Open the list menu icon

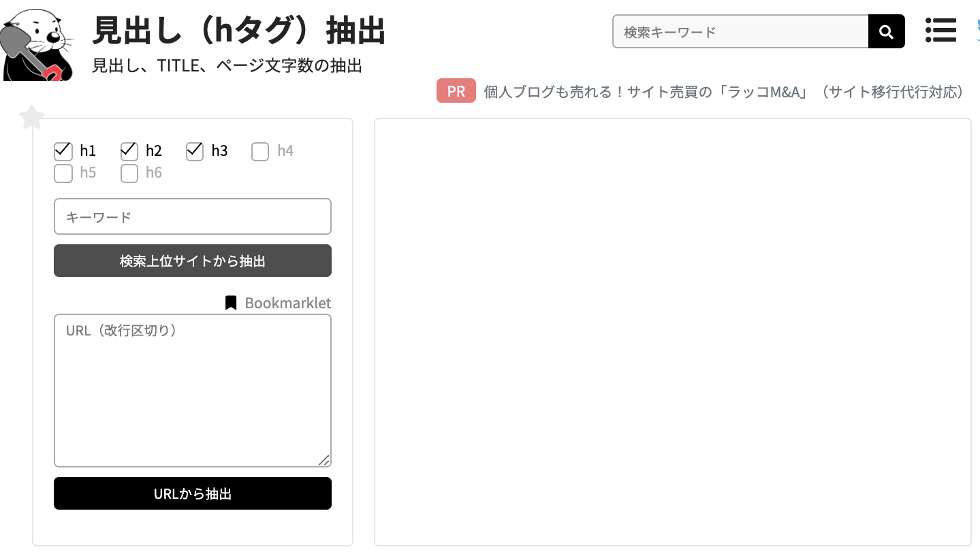pyautogui.click(x=941, y=31)
